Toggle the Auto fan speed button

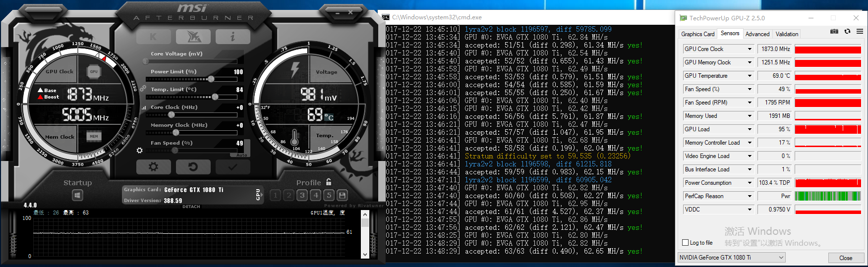coord(241,155)
